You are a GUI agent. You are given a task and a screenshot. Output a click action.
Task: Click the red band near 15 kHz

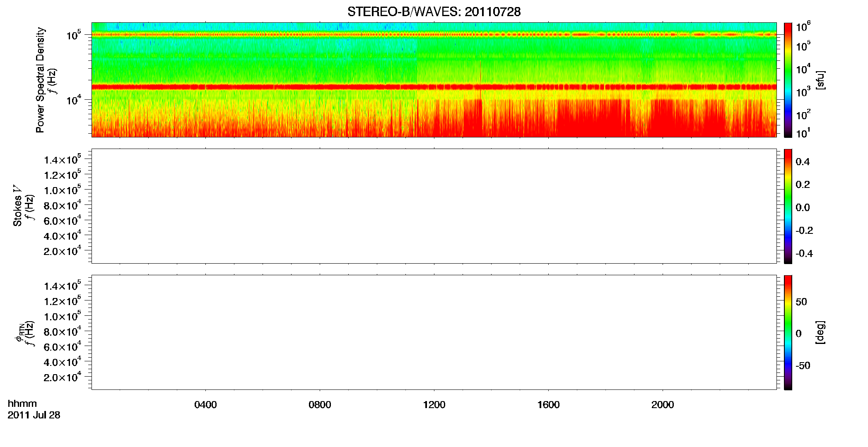(x=434, y=87)
